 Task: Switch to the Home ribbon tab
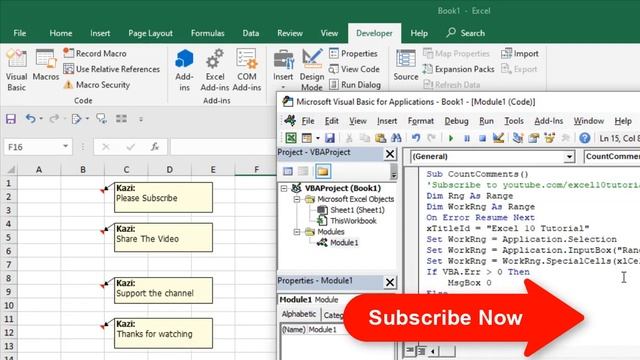point(61,33)
